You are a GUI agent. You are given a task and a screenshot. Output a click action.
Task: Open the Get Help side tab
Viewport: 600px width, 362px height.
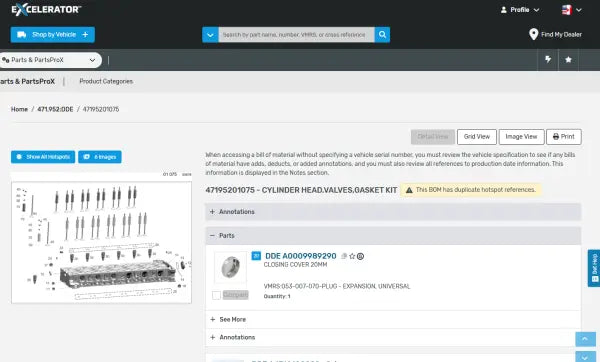click(594, 268)
